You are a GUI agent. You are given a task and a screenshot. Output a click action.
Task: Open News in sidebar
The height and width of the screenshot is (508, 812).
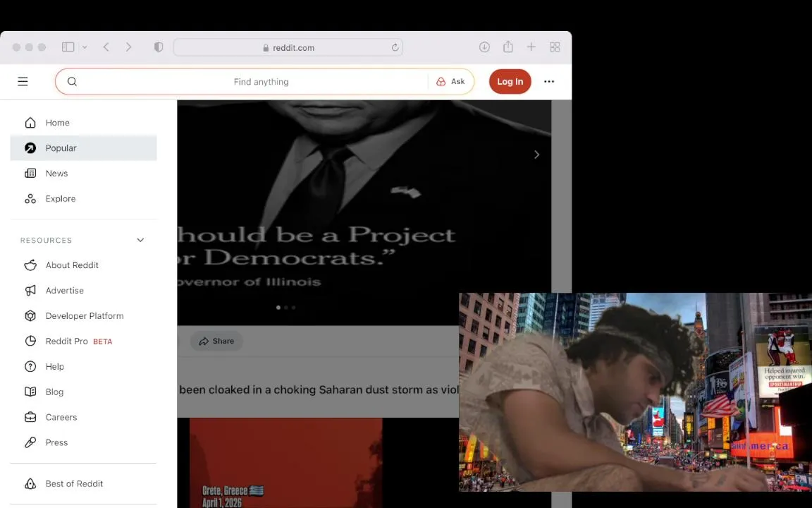click(x=83, y=174)
